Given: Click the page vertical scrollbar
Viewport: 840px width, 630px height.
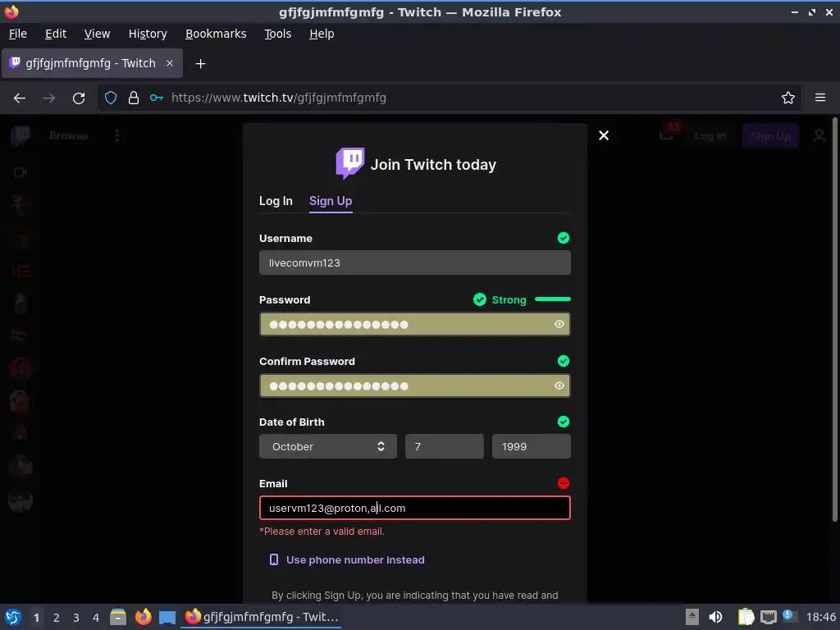Looking at the screenshot, I should click(834, 319).
